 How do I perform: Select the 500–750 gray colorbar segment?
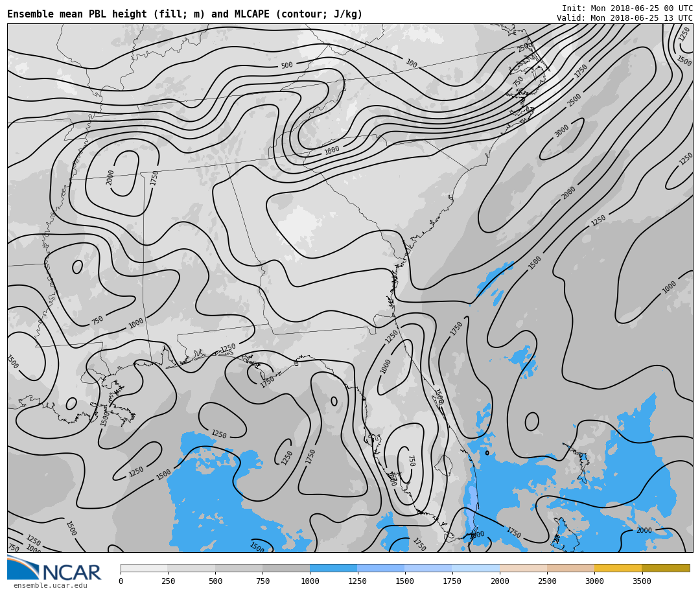tap(239, 568)
